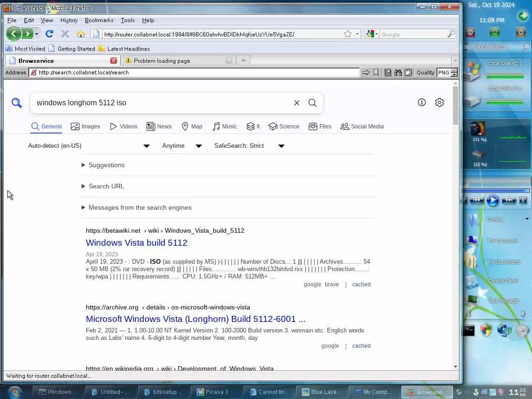Open Microsoft Windows Vista (Longhorn) Build result
Image resolution: width=532 pixels, height=399 pixels.
(195, 319)
